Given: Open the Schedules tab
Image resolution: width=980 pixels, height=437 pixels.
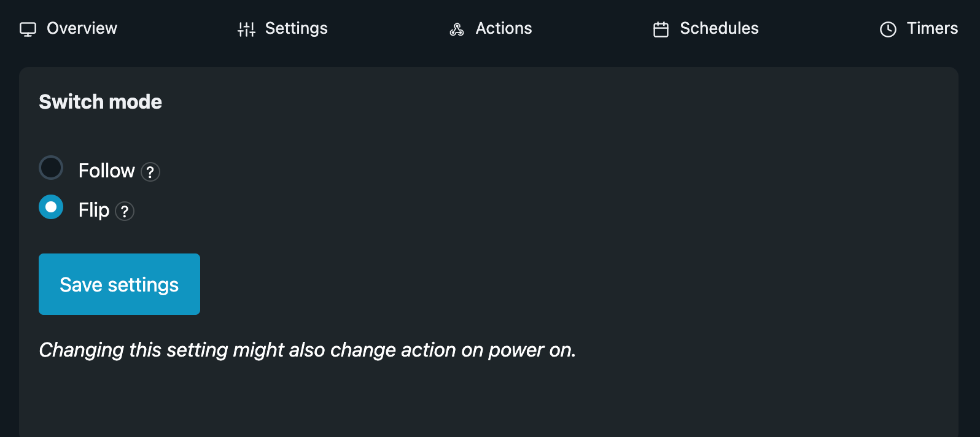Looking at the screenshot, I should pos(706,28).
